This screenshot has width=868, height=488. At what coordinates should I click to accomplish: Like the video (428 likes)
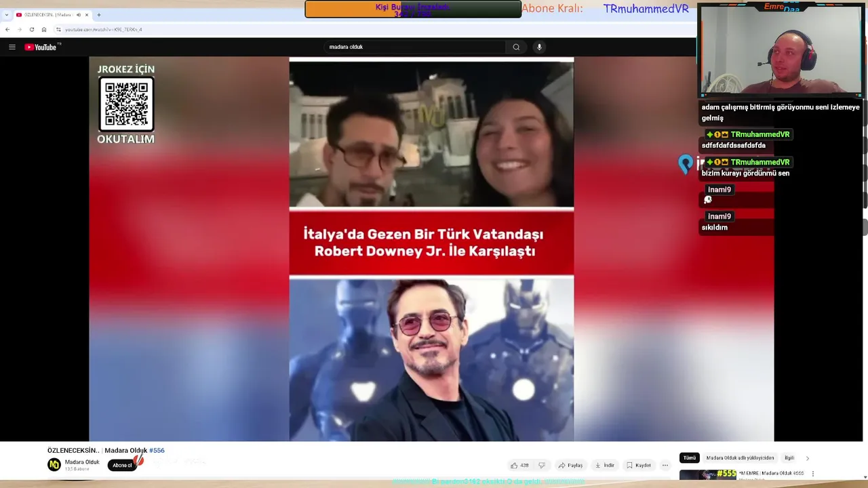[x=519, y=465]
